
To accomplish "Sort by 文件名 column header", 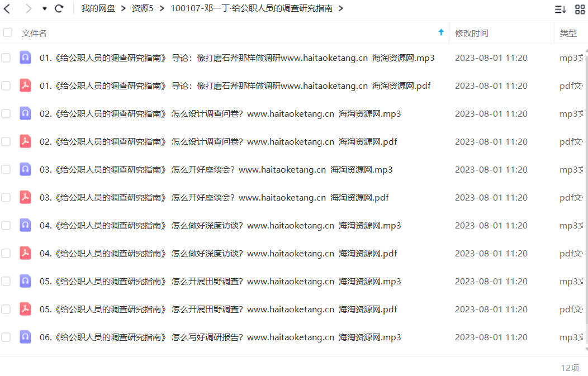I will tap(34, 33).
